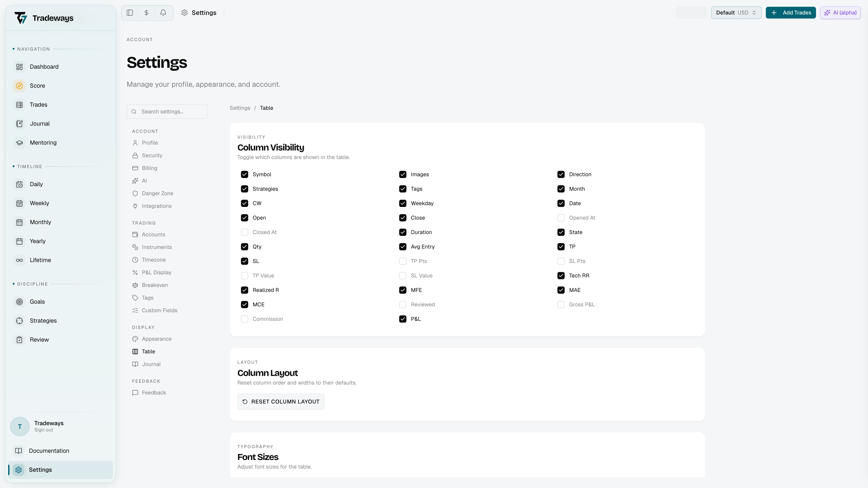Click the AI sparkles icon in settings list

click(x=135, y=181)
